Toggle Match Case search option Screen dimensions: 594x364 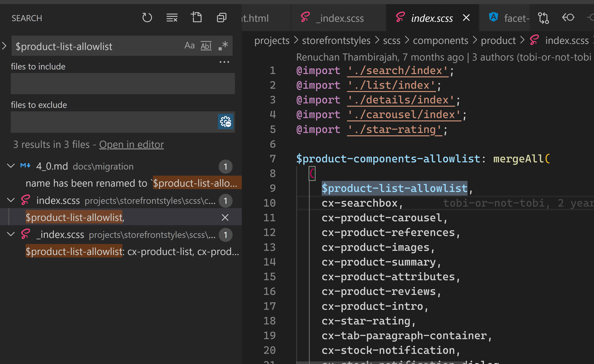(190, 46)
